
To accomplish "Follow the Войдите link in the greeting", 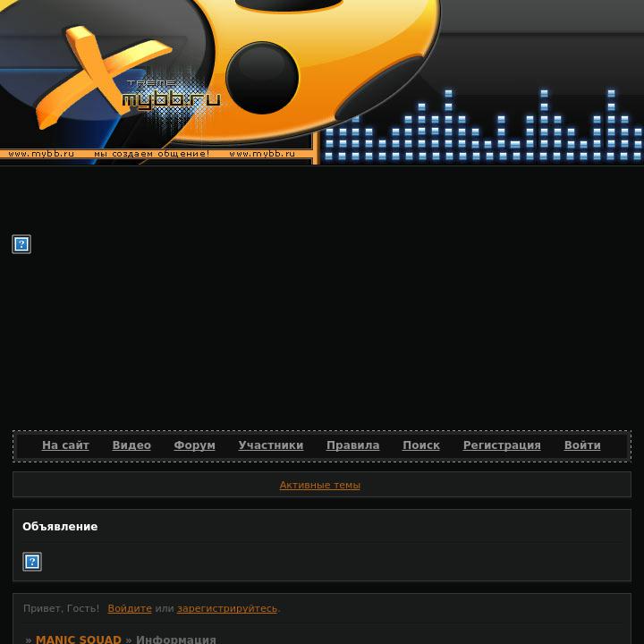I will click(130, 608).
